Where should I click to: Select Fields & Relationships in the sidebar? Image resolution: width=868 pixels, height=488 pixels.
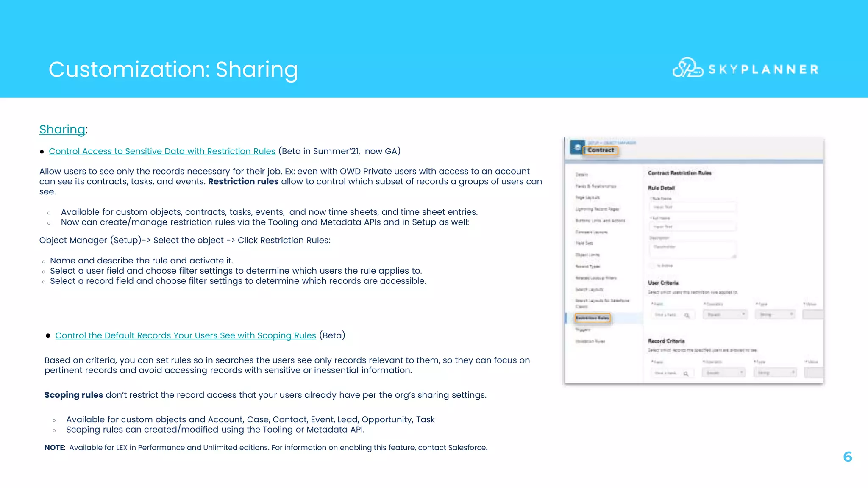(x=595, y=186)
